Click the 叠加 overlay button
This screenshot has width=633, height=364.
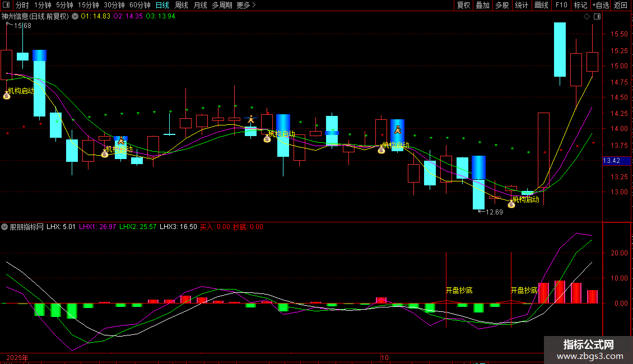pyautogui.click(x=483, y=5)
